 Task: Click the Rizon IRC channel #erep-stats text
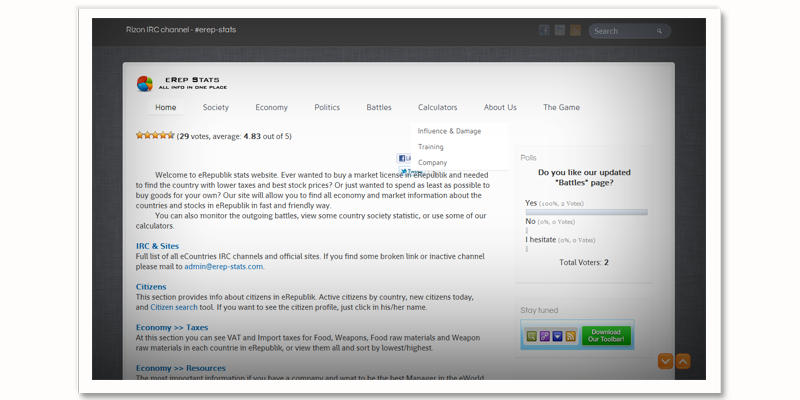[181, 30]
